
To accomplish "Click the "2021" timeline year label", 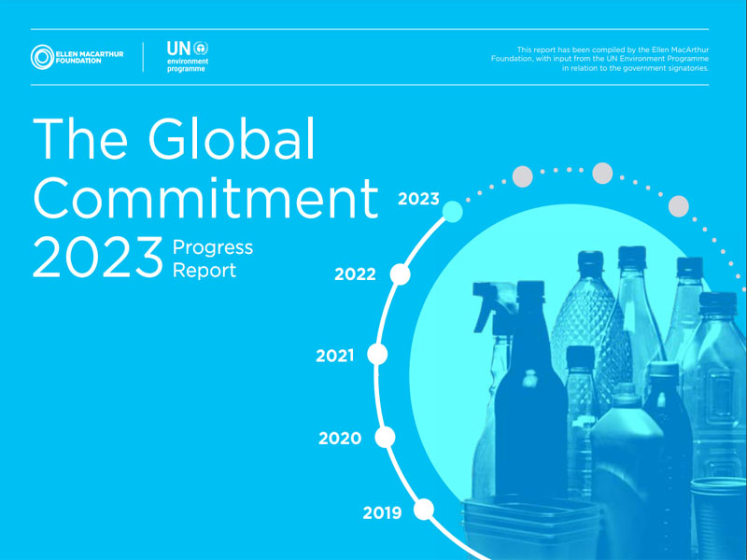I will click(335, 356).
